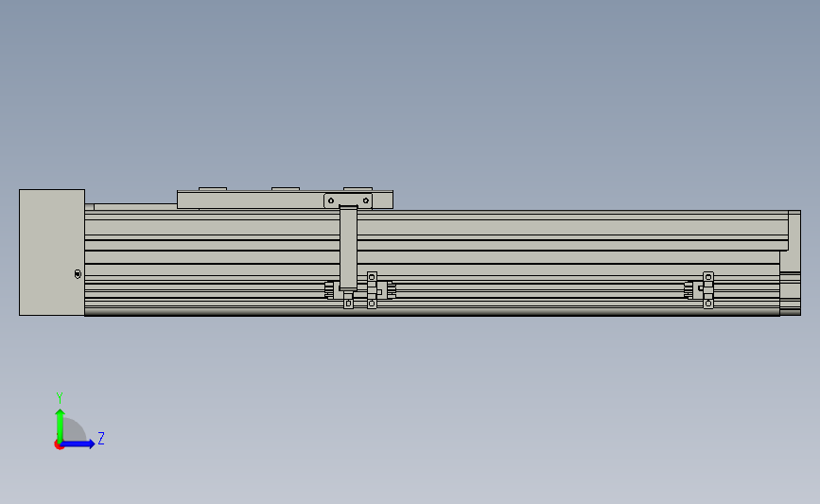Click the blue Z axis arrow of triad
Image resolution: width=820 pixels, height=504 pixels.
coord(79,444)
